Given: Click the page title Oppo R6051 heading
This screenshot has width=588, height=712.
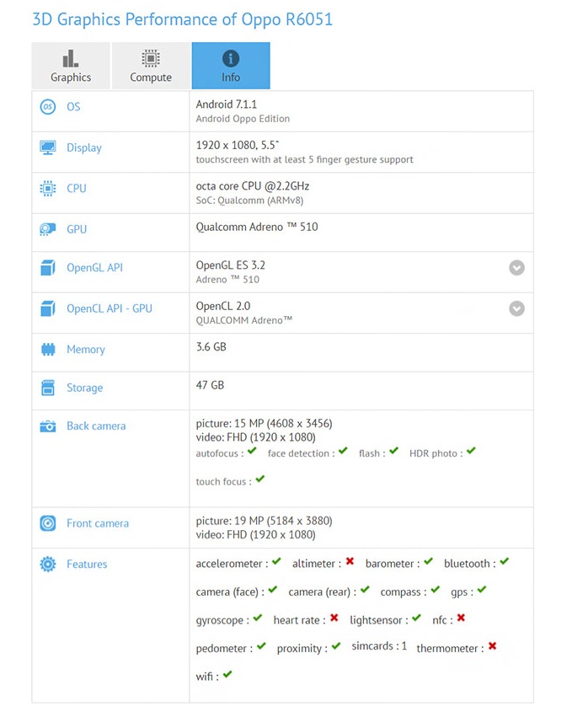Looking at the screenshot, I should click(x=182, y=19).
